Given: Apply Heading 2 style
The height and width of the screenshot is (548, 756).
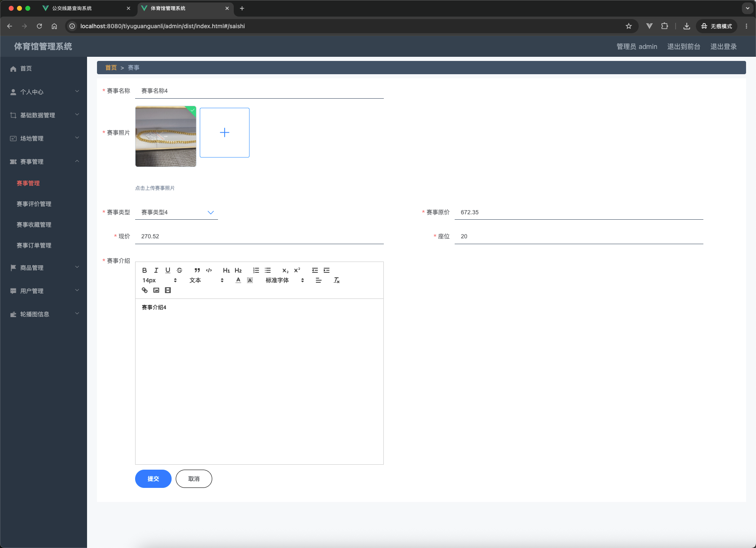Looking at the screenshot, I should [x=238, y=270].
